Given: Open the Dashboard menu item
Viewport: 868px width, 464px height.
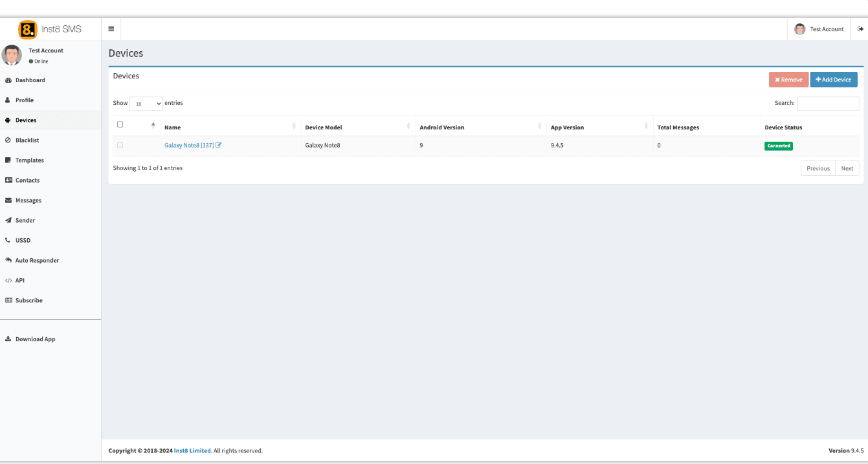Looking at the screenshot, I should pyautogui.click(x=50, y=80).
